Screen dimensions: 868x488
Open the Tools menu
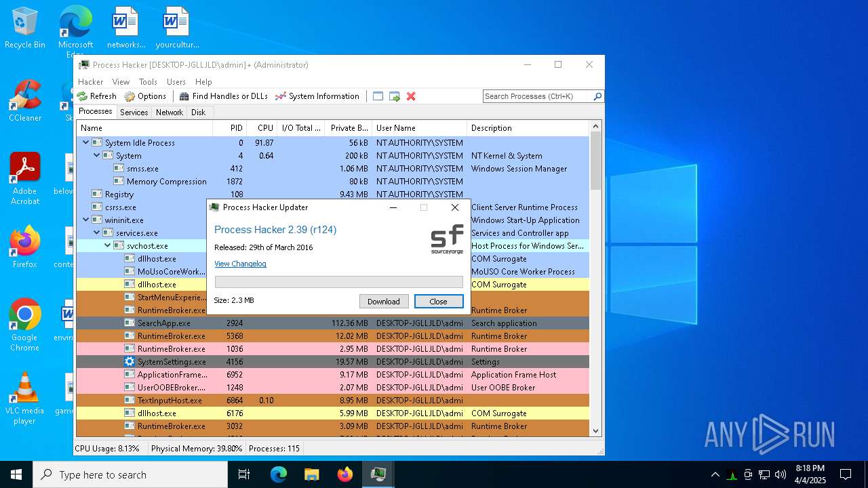click(148, 82)
